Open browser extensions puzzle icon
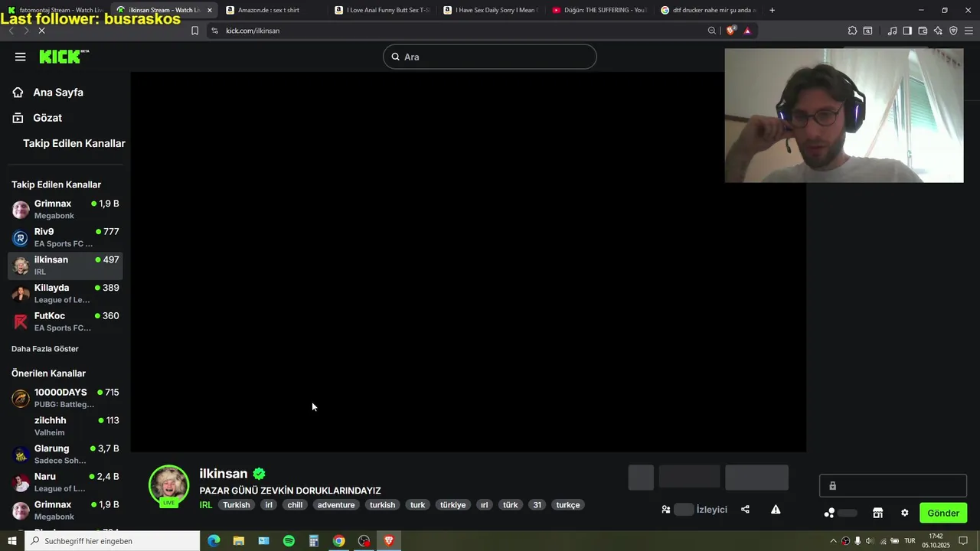Viewport: 980px width, 551px height. coord(852,31)
